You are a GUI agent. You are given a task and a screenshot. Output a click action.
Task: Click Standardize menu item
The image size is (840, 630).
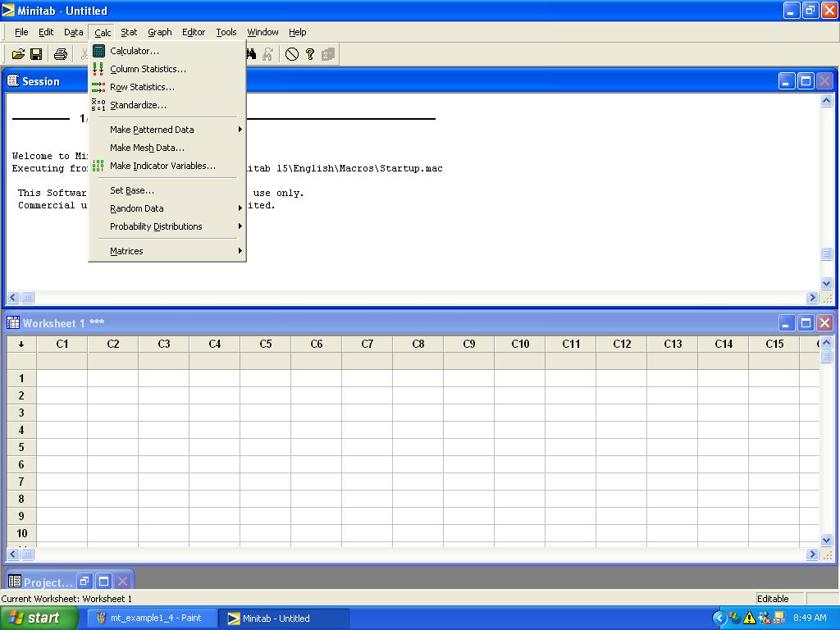(x=138, y=105)
